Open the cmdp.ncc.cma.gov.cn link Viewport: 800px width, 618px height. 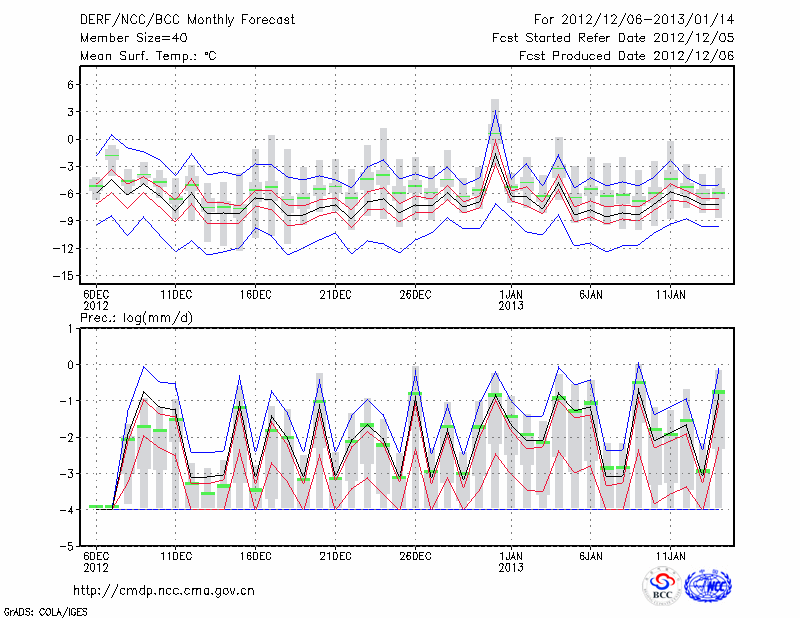(x=164, y=590)
